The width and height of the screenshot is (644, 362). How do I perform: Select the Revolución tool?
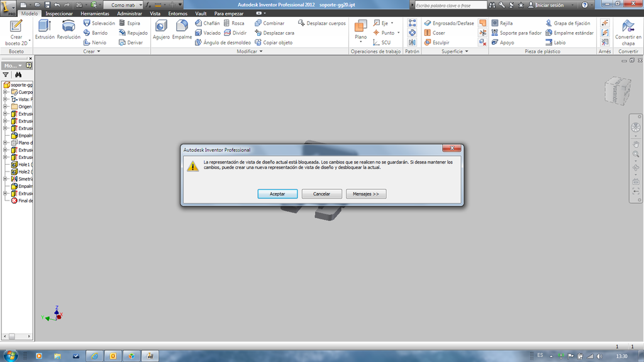[69, 30]
